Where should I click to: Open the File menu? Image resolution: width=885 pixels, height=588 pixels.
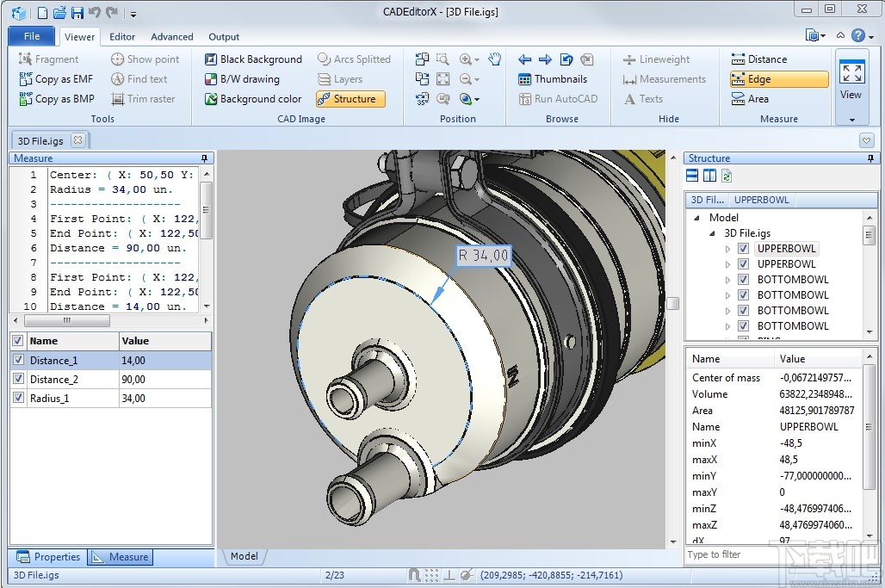coord(32,36)
